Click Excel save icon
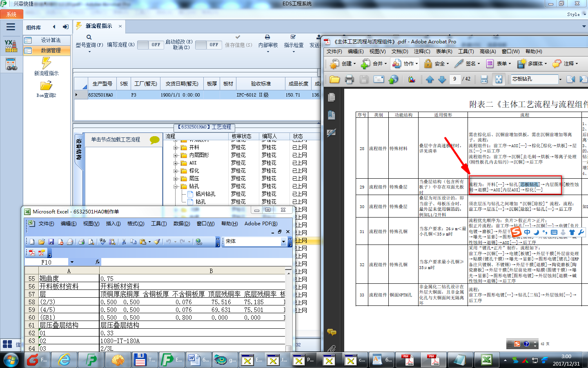Image resolution: width=588 pixels, height=368 pixels. point(51,242)
